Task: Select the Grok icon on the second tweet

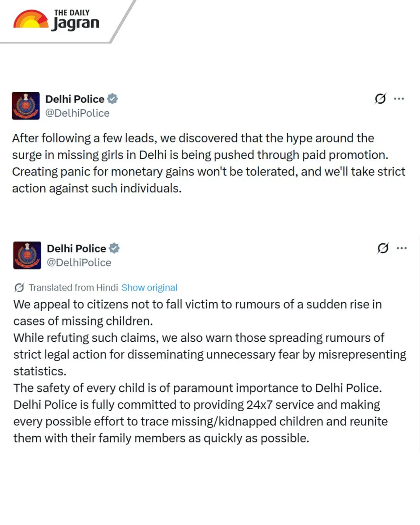Action: tap(382, 248)
